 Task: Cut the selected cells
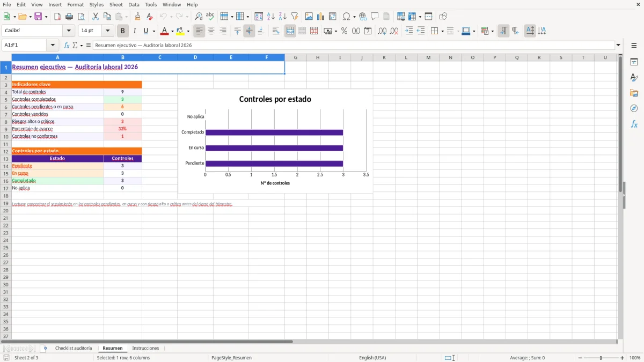point(96,17)
